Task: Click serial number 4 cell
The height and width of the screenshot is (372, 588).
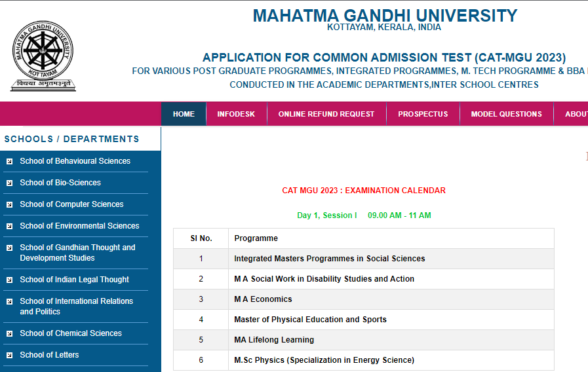Action: (201, 320)
